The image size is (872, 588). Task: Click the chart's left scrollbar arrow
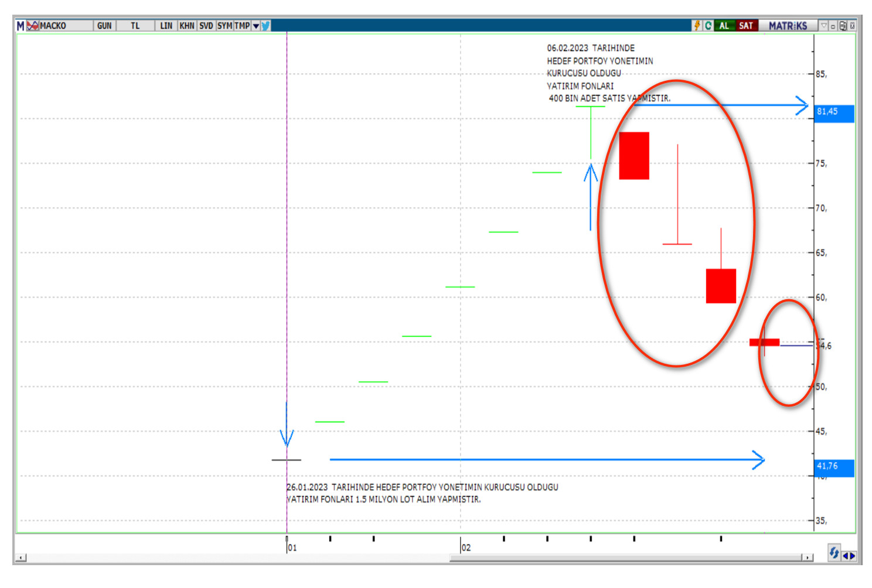[x=21, y=558]
